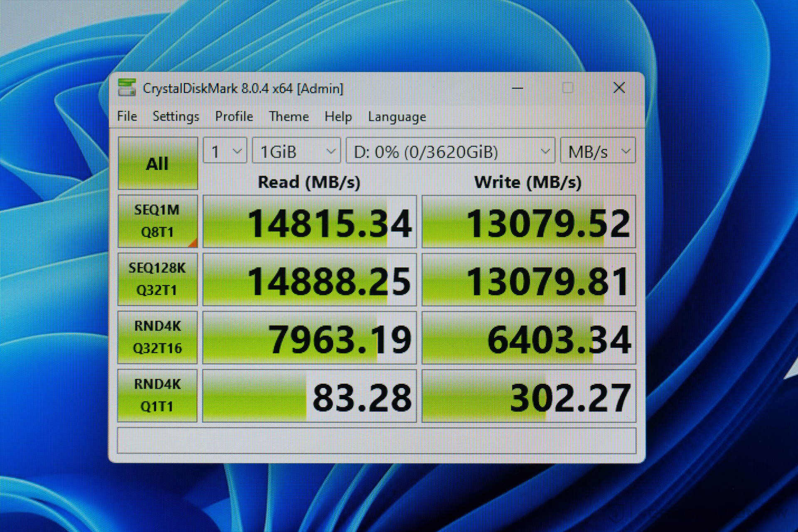The width and height of the screenshot is (798, 532).
Task: Minimize the CrystalDiskMark window
Action: (x=517, y=88)
